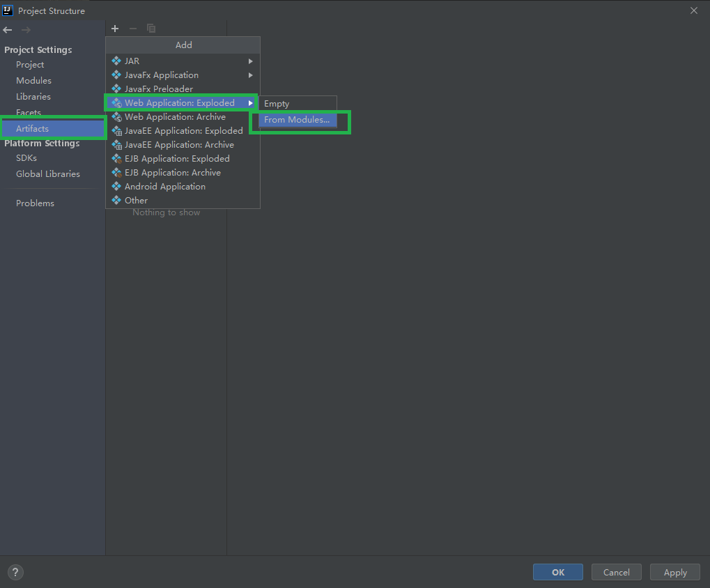This screenshot has height=588, width=710.
Task: Select Android Application entry
Action: [x=183, y=187]
